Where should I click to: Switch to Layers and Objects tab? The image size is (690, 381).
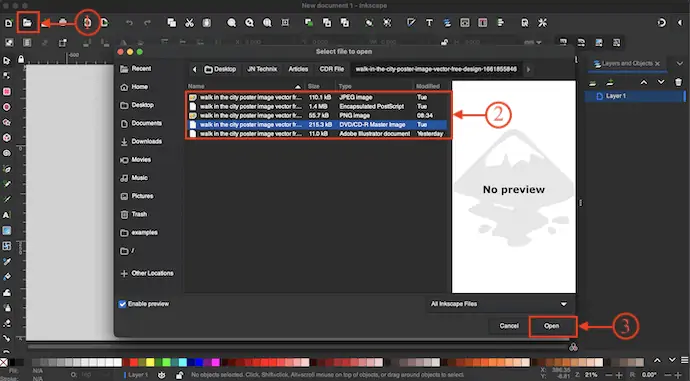pos(627,64)
